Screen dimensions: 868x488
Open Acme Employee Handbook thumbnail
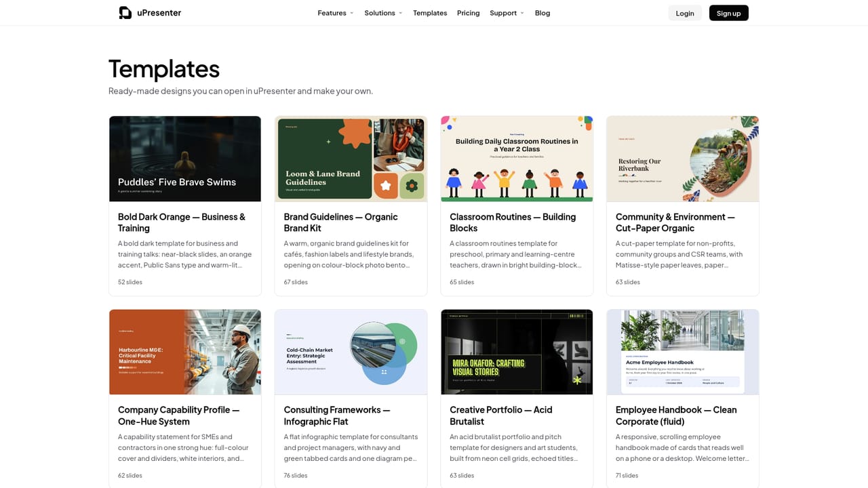coord(683,352)
